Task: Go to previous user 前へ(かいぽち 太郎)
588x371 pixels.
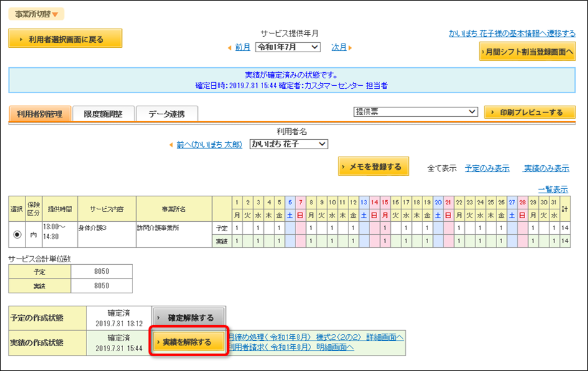Action: 209,145
